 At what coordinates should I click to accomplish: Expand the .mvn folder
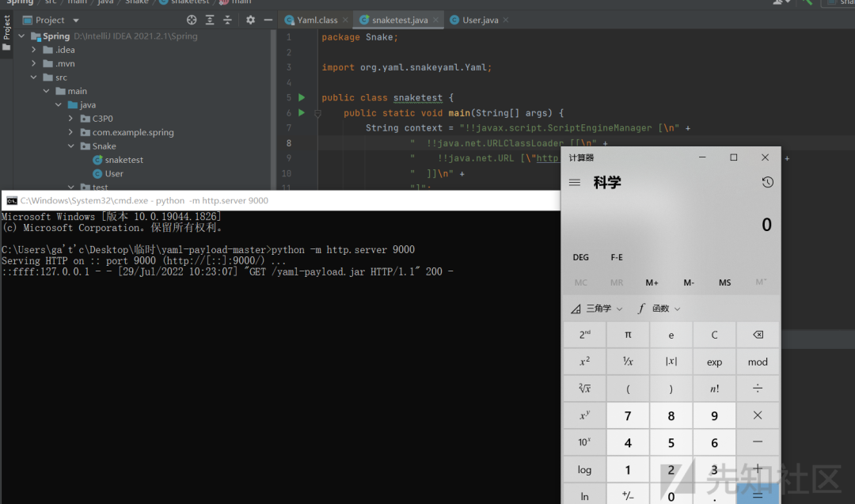pyautogui.click(x=34, y=63)
